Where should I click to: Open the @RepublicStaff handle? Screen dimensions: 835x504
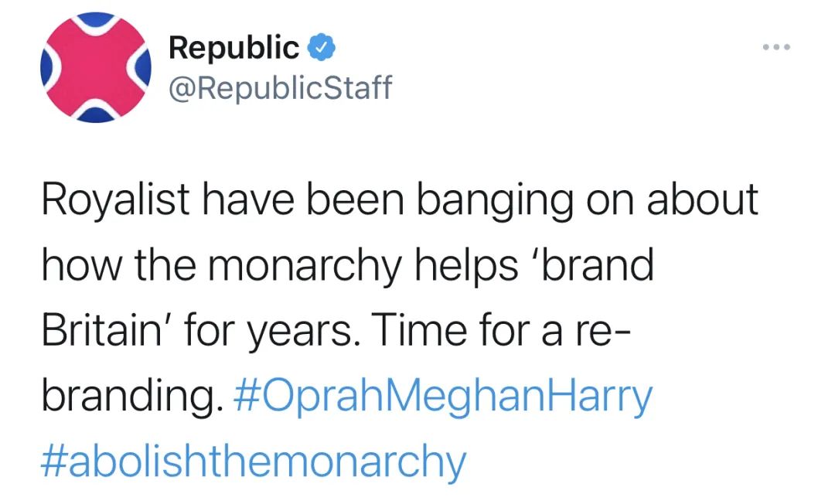[280, 88]
